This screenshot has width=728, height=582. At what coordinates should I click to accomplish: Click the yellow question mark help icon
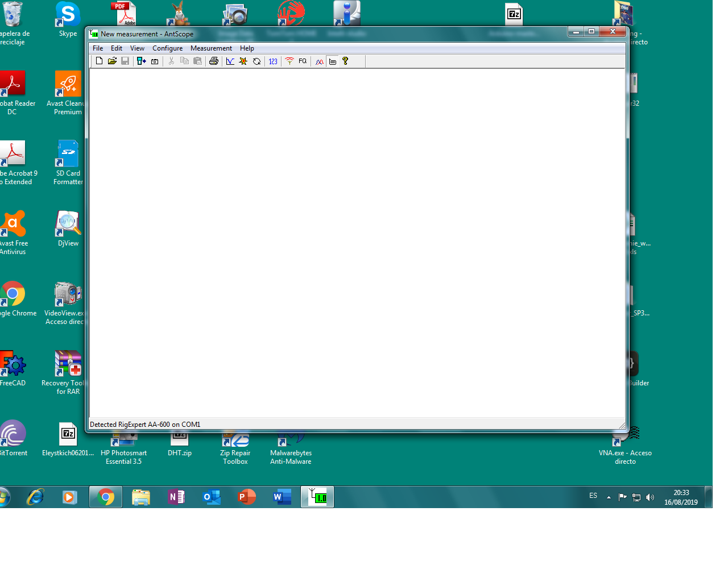345,61
